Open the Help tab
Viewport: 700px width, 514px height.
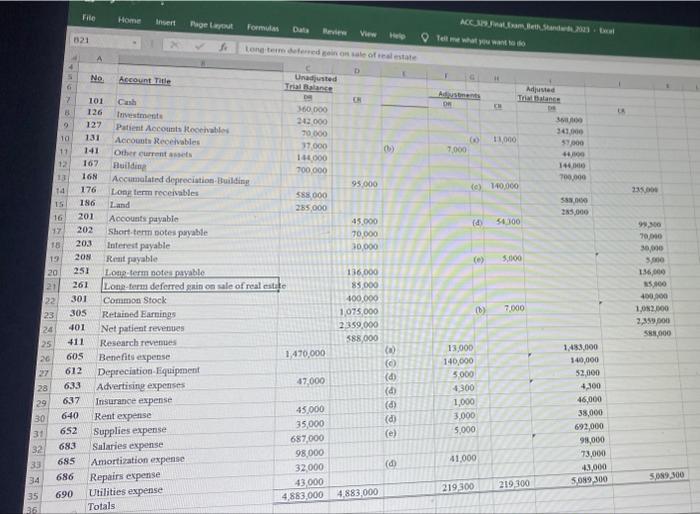(x=397, y=35)
